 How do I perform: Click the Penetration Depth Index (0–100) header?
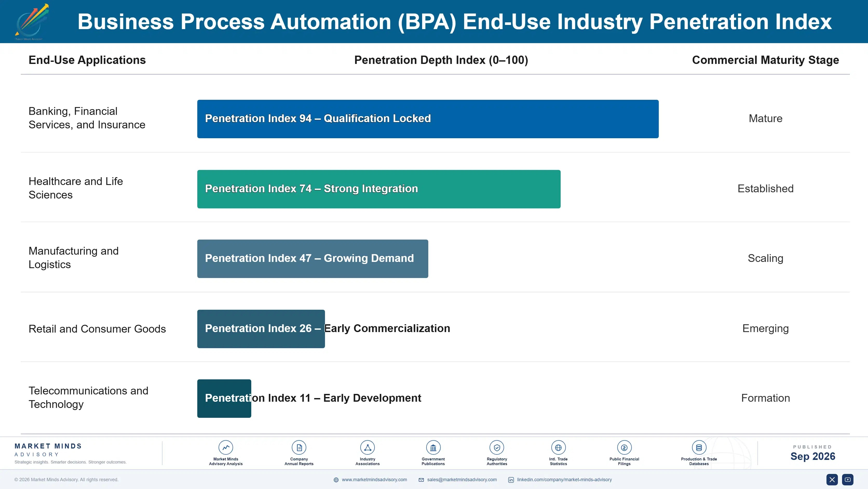coord(441,60)
